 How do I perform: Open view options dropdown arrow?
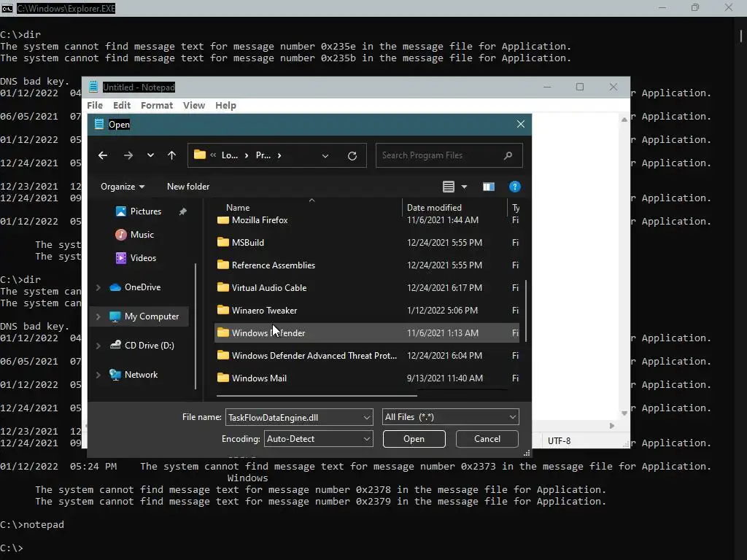464,187
